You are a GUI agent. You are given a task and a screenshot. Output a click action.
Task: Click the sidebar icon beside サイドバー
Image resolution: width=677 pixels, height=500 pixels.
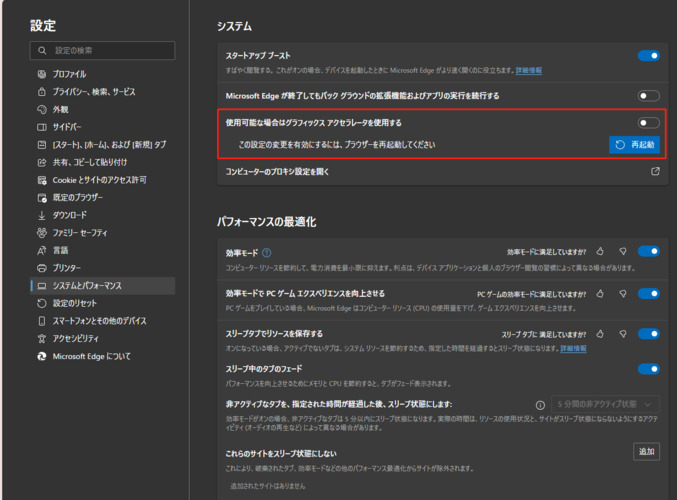coord(41,127)
